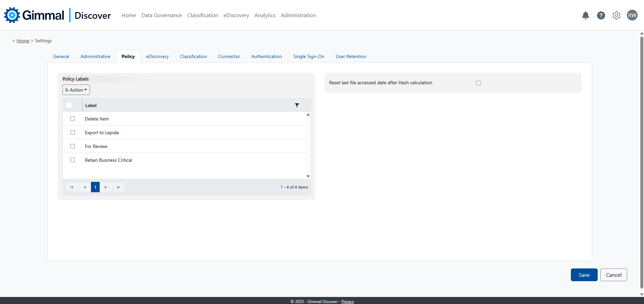Follow the Home breadcrumb link

click(x=23, y=41)
